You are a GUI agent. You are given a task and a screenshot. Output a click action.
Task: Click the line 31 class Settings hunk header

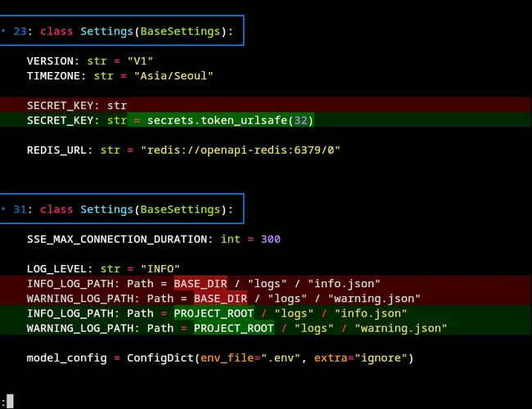pos(122,209)
